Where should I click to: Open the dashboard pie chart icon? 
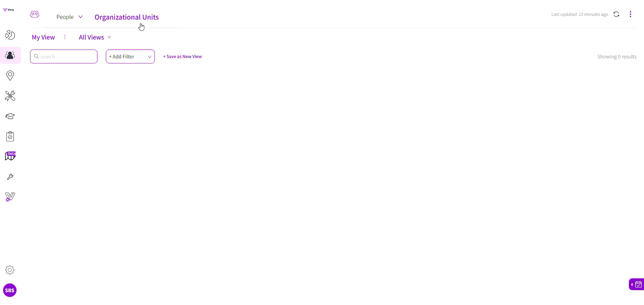coord(10,35)
